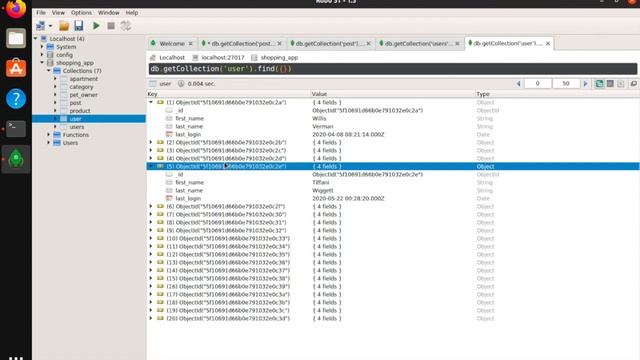Open the connect dropdown arrow in toolbar
Image resolution: width=640 pixels, height=360 pixels.
click(x=51, y=26)
